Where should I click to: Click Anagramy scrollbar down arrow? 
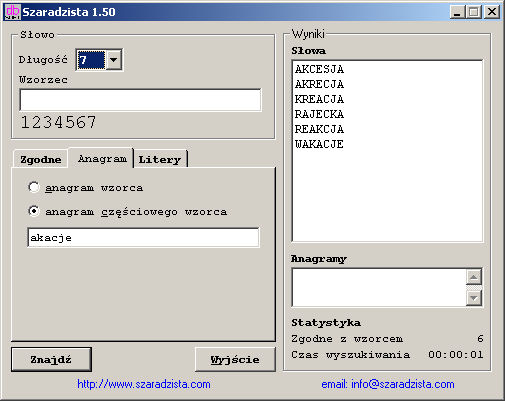(x=474, y=298)
